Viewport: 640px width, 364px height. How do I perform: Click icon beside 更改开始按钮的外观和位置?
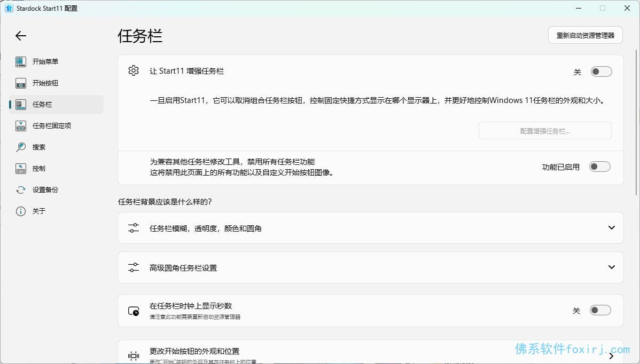click(134, 356)
